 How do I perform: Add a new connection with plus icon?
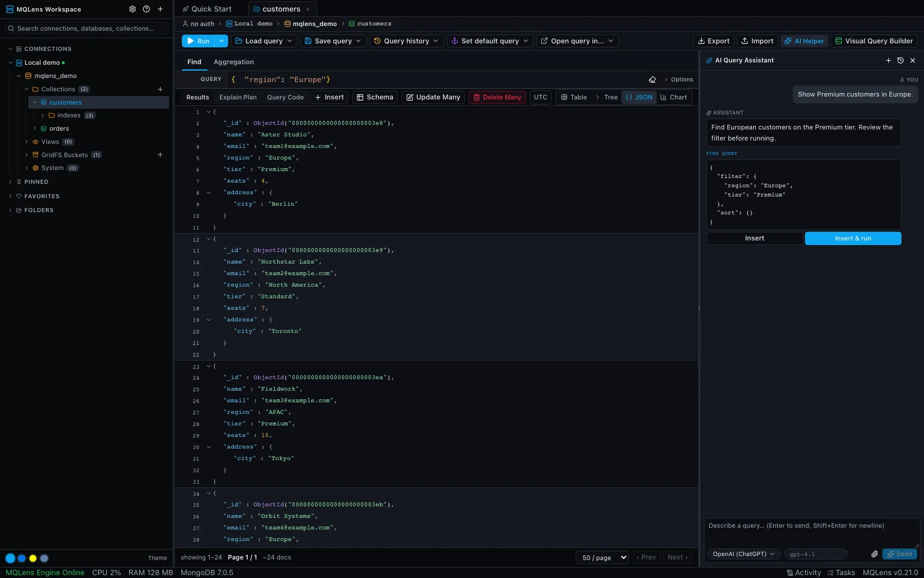[160, 9]
